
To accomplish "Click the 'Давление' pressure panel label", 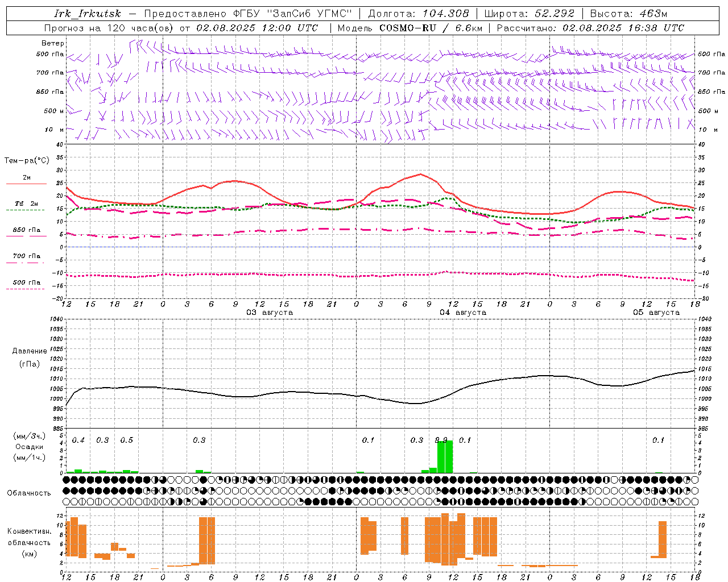I will (x=30, y=351).
